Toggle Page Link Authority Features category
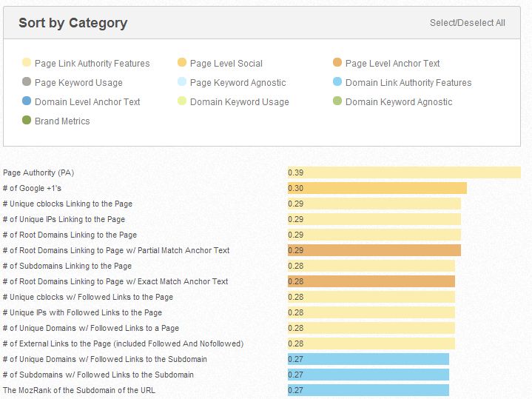Screen dimensions: 532x399 (x=92, y=64)
